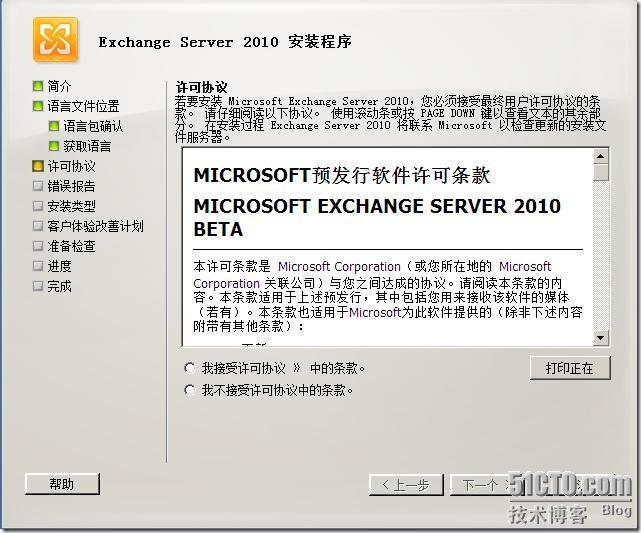Select 我不接受许可协议中的条款 radio button
The width and height of the screenshot is (641, 533).
[x=189, y=390]
